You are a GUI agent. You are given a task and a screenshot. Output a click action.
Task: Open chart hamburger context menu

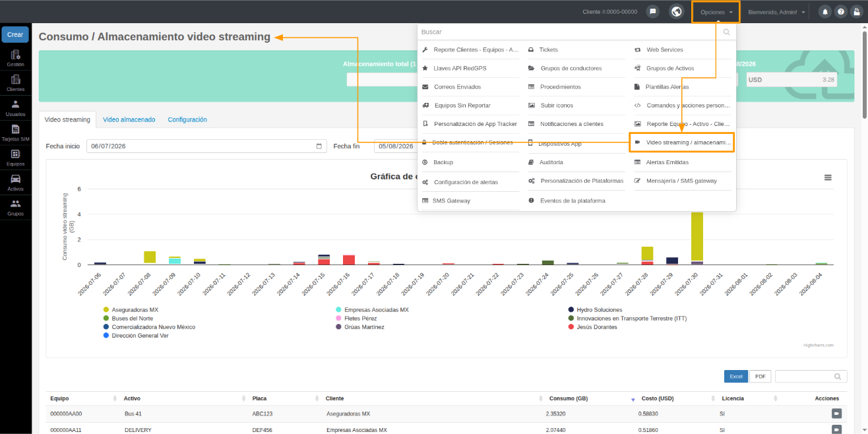pos(828,177)
